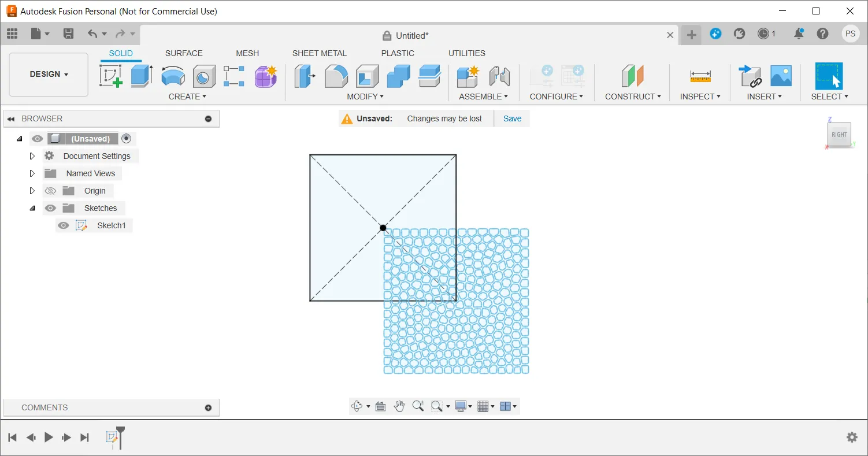Close the Untitled document tab

670,35
